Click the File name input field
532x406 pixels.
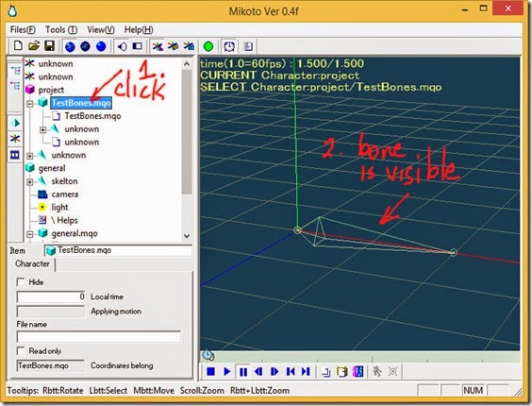coord(99,337)
